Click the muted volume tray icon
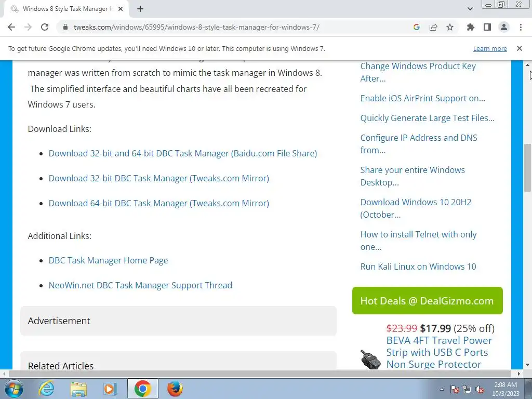The height and width of the screenshot is (399, 532). coord(480,389)
